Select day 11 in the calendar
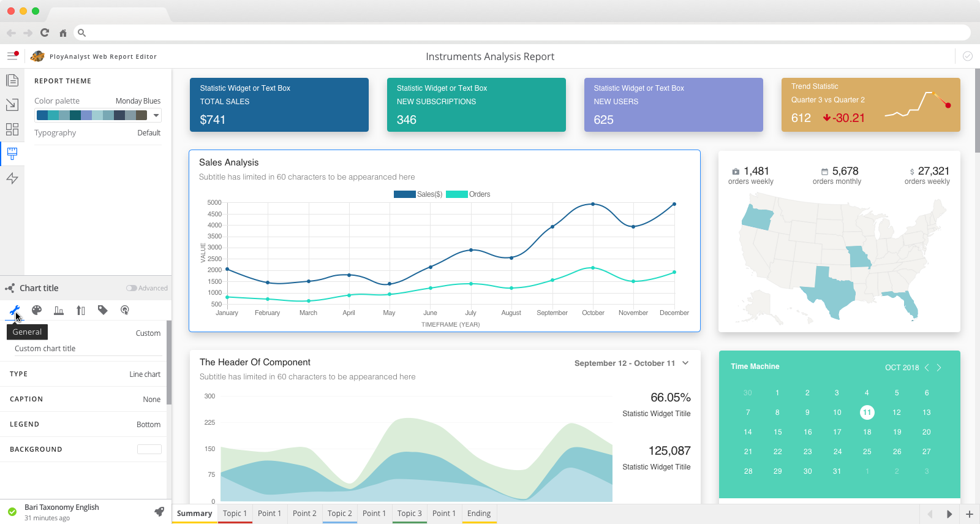Viewport: 980px width, 524px height. 867,412
